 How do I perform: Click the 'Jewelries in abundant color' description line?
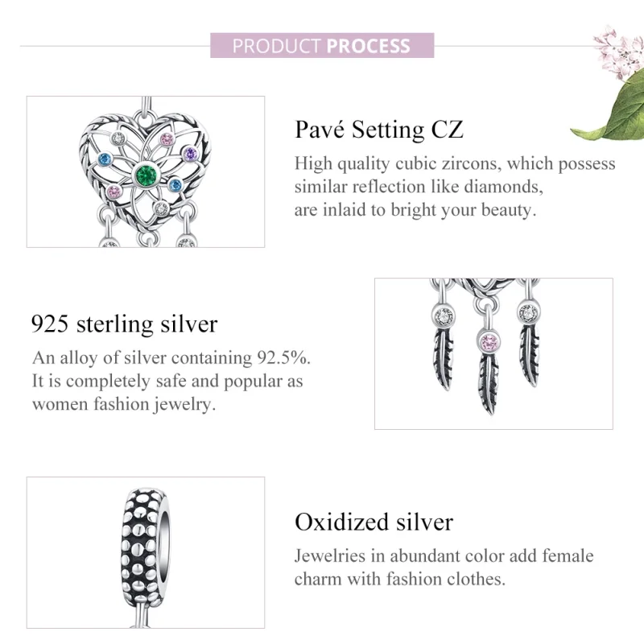[x=444, y=555]
